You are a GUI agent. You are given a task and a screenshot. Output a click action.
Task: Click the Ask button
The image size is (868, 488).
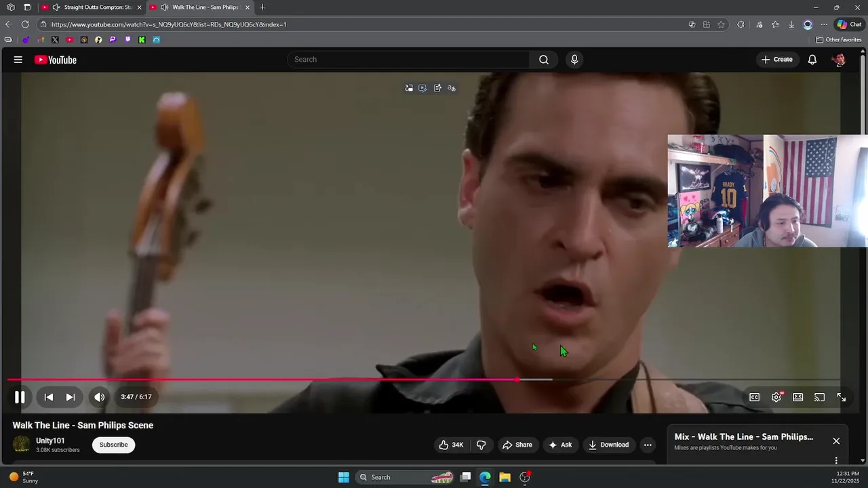560,445
